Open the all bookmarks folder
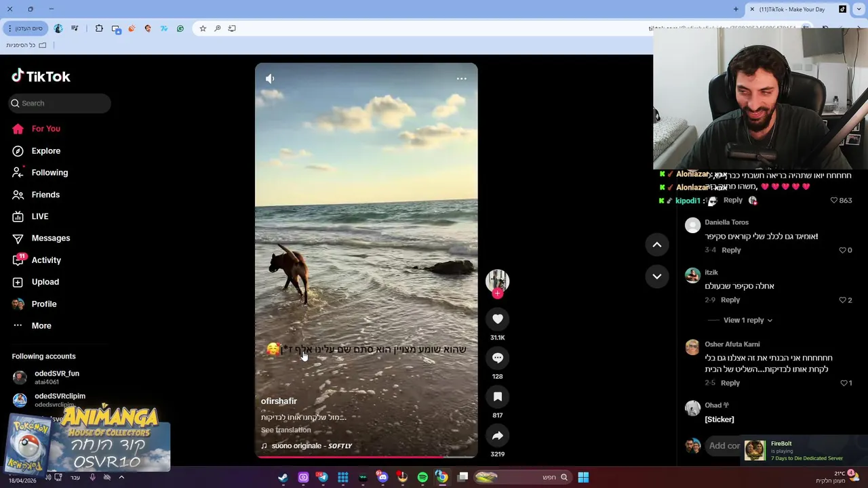Viewport: 868px width, 488px height. [x=26, y=45]
